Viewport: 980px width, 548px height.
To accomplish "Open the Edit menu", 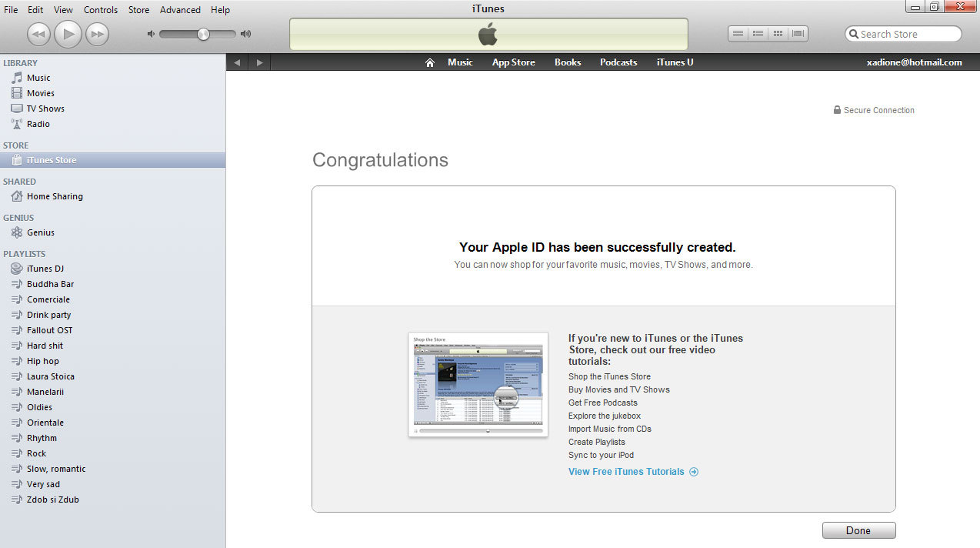I will tap(35, 10).
